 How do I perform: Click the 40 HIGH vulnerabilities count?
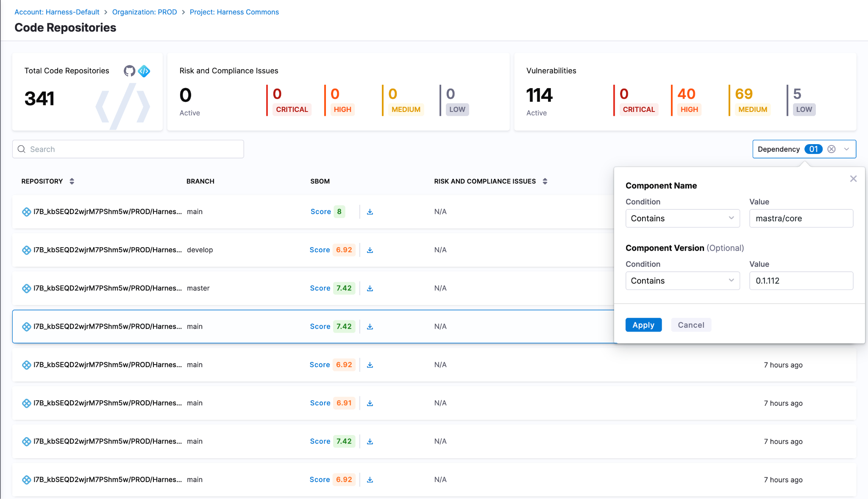pos(686,94)
